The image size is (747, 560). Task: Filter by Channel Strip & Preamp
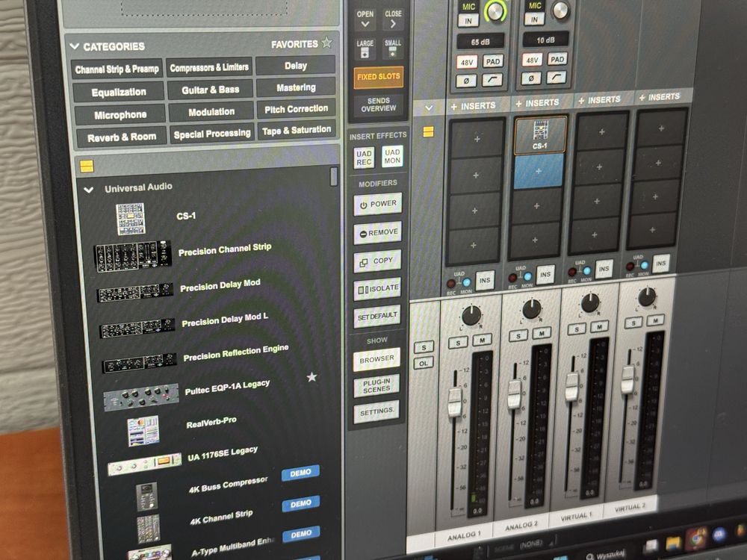[117, 69]
